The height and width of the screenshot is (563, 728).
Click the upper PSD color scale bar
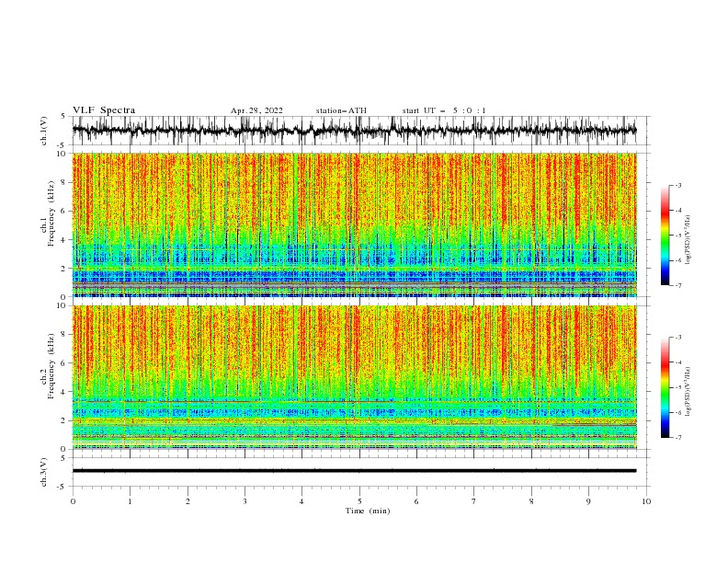pos(665,236)
